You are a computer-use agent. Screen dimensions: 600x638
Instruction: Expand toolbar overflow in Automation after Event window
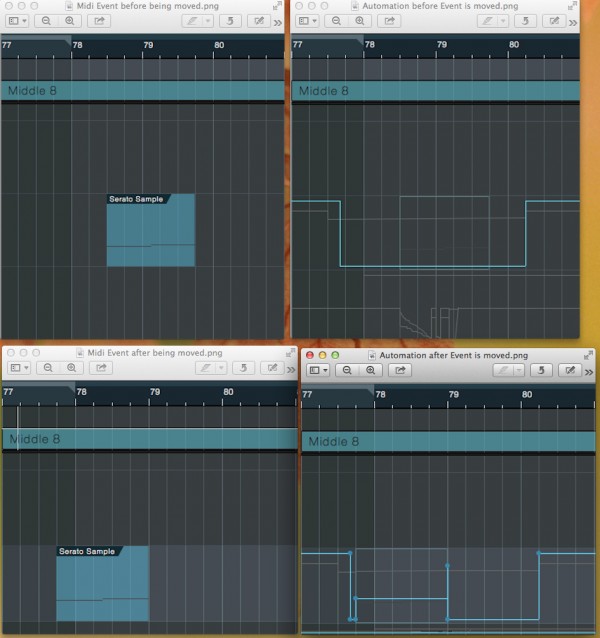coord(589,372)
